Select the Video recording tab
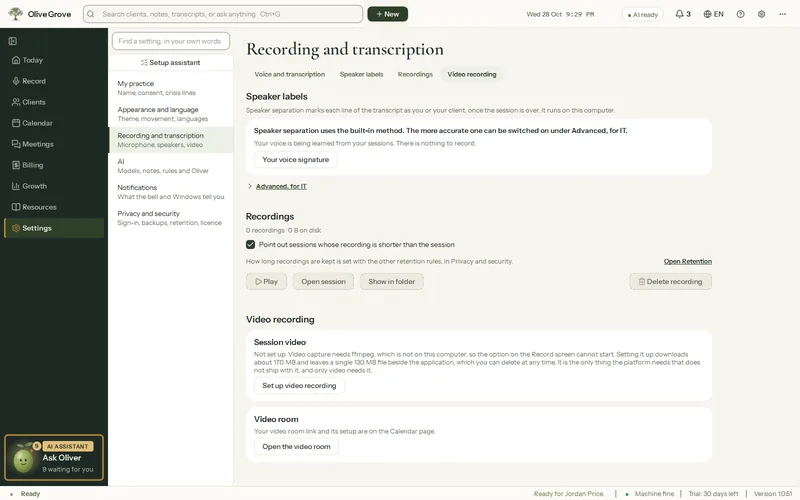The height and width of the screenshot is (500, 800). [471, 74]
